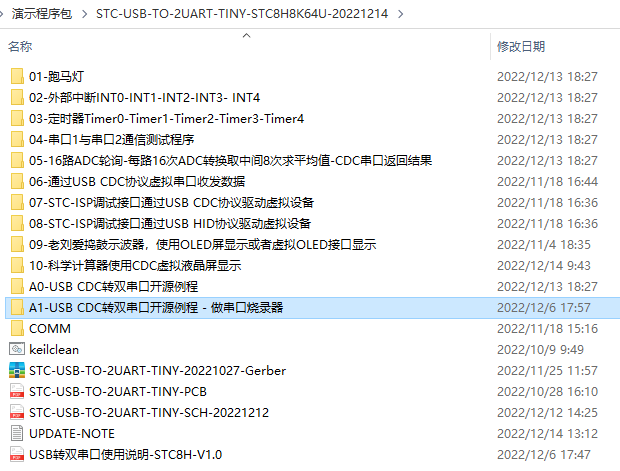Open the STC-USB-TO-2UART-TINY-PCB PDF icon
Screen dimensions: 620x471
[x=17, y=391]
